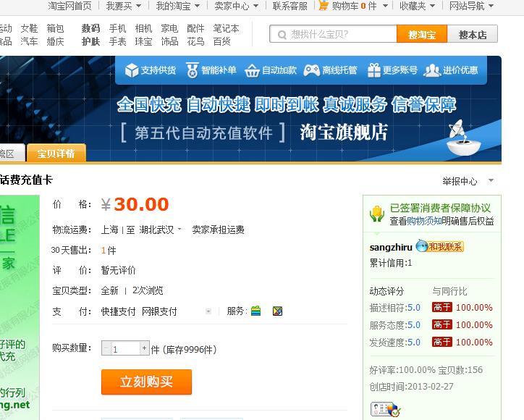The height and width of the screenshot is (420, 524).
Task: Click the 智能补单 medal icon
Action: (x=192, y=70)
